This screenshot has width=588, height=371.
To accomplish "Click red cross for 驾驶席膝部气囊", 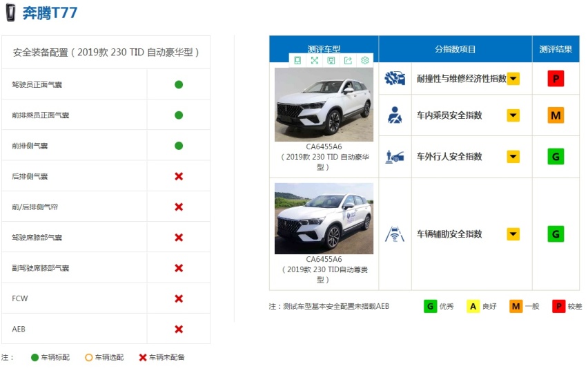I will (x=179, y=238).
